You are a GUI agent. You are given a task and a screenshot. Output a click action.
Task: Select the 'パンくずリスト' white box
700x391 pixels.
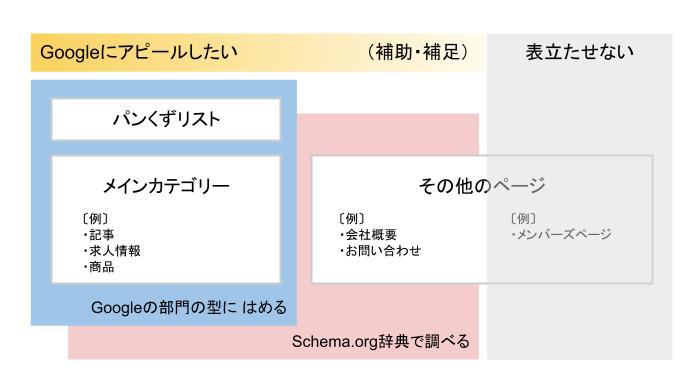[166, 119]
